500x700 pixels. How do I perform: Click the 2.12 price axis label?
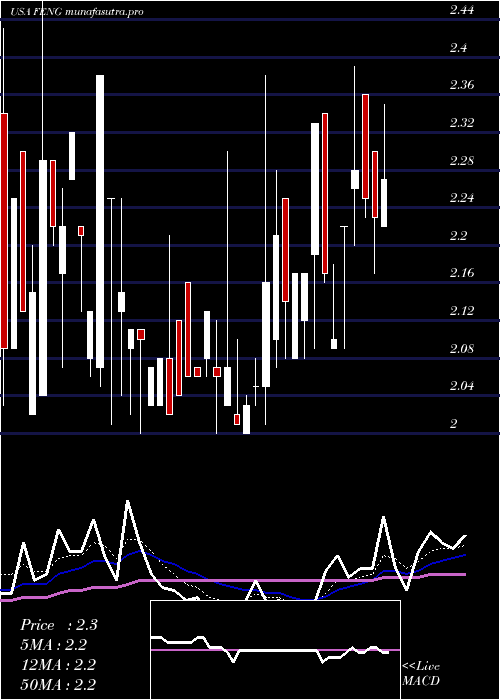point(462,310)
